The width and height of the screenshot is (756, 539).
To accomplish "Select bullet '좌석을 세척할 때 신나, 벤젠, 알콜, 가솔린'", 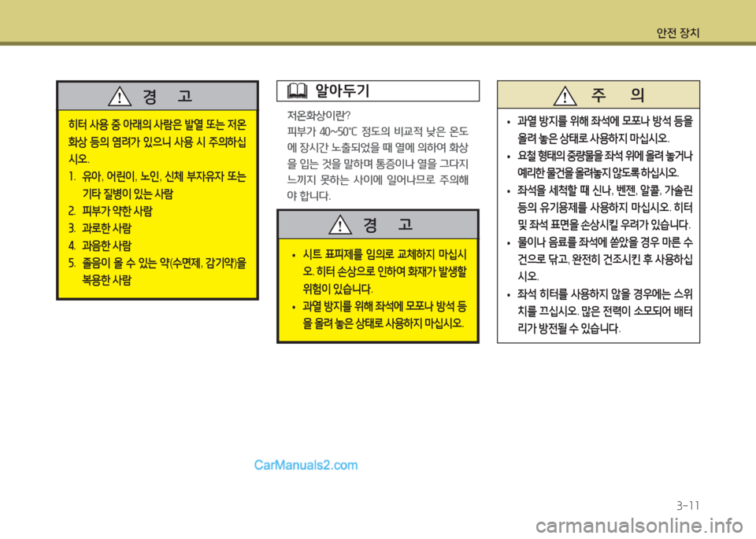I will click(600, 190).
